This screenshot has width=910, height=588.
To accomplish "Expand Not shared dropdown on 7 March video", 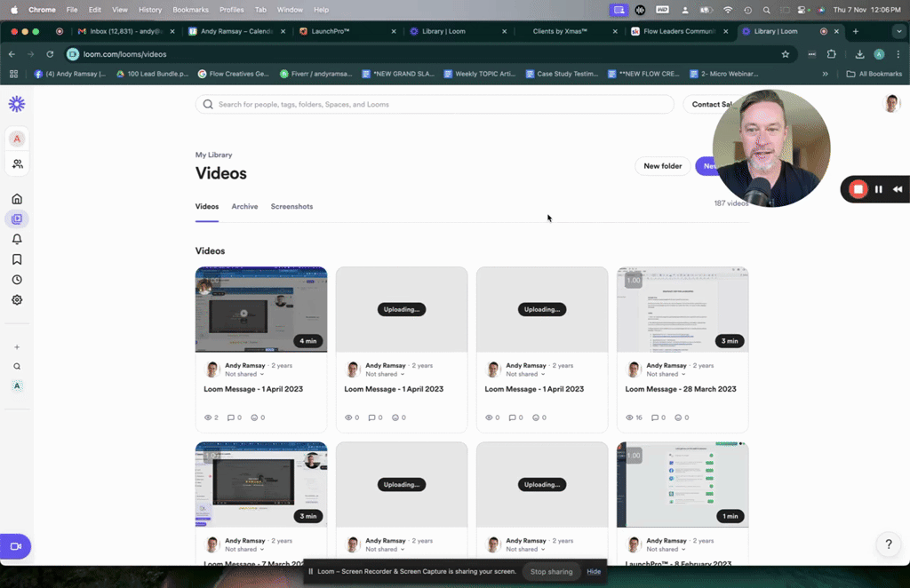I will click(244, 549).
